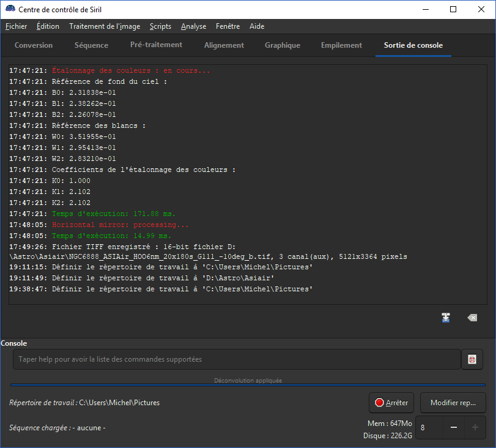Switch to the Graphique tab
The height and width of the screenshot is (448, 496).
[x=283, y=45]
